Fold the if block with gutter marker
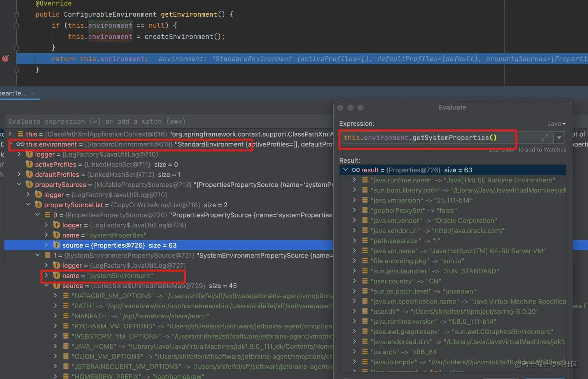This screenshot has height=379, width=588. (16, 26)
